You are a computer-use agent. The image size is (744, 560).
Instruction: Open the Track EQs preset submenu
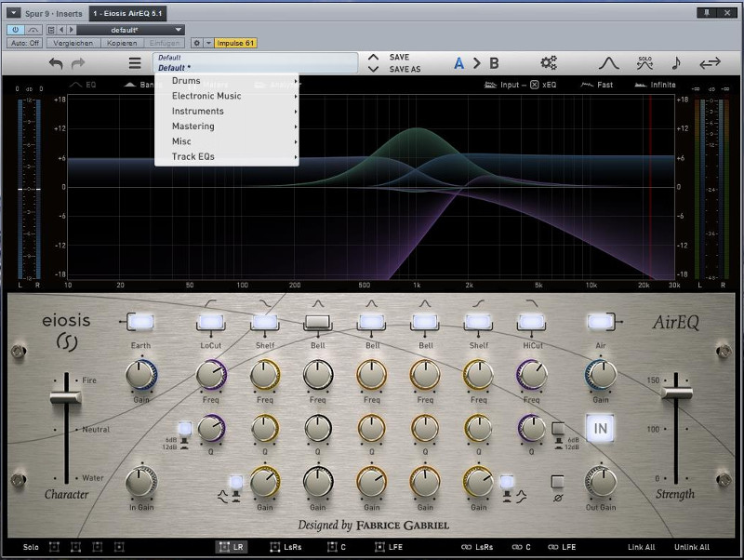(227, 156)
